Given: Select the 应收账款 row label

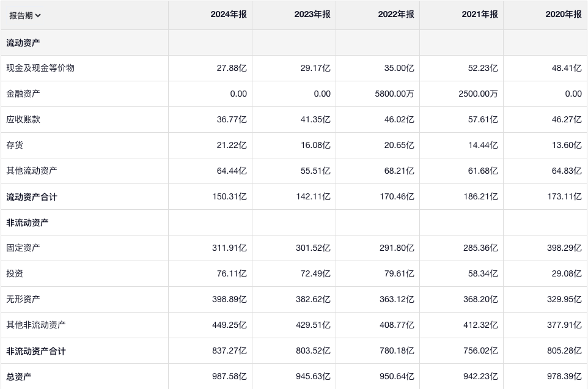Looking at the screenshot, I should click(x=23, y=120).
